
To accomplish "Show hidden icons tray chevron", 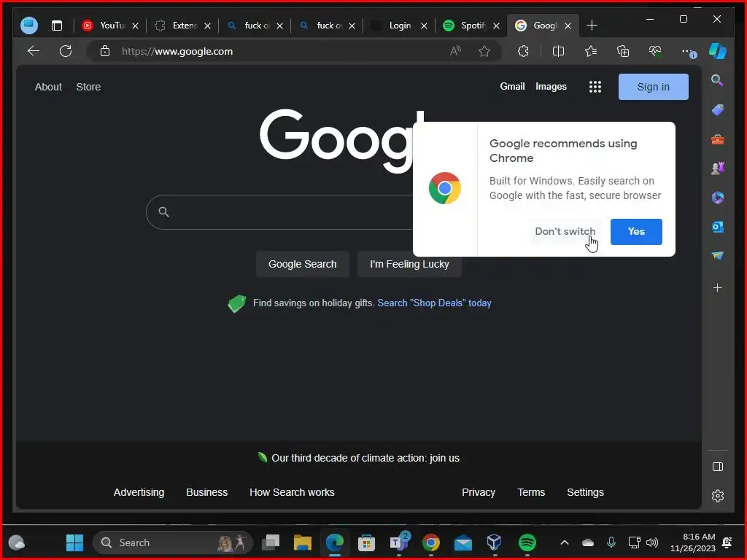I will (x=565, y=542).
